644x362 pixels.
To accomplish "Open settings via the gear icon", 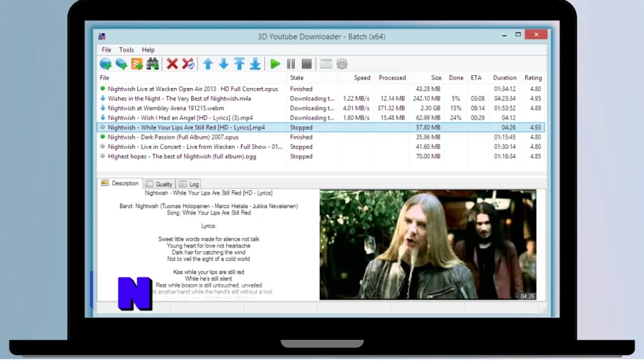I will 341,64.
